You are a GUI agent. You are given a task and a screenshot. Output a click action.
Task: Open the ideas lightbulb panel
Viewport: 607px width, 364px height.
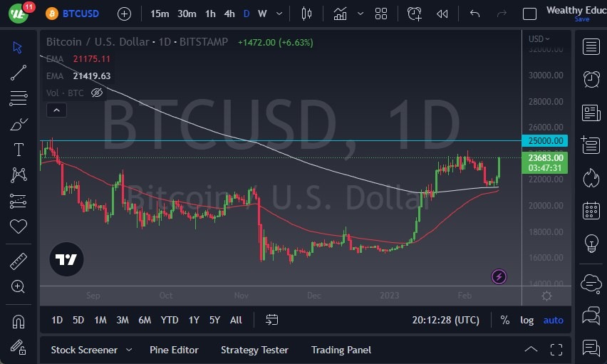tap(591, 243)
